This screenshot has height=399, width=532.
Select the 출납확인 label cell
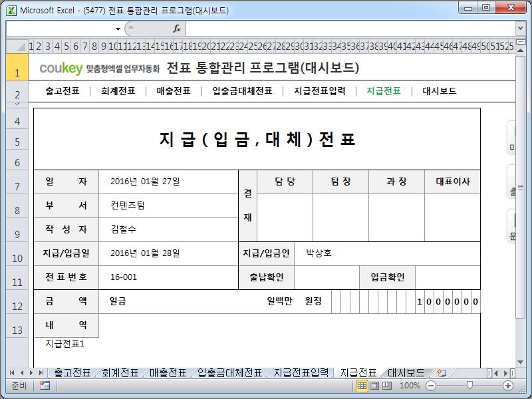(267, 277)
